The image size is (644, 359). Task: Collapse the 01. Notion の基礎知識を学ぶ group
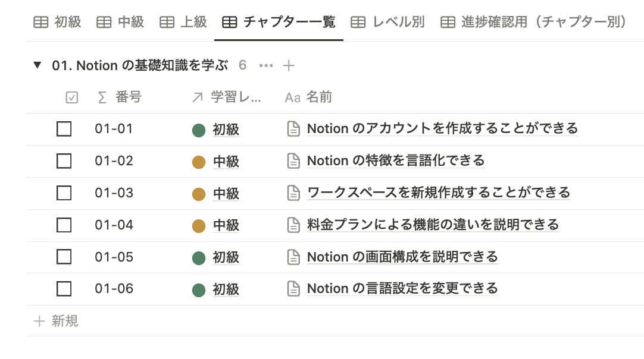click(37, 65)
